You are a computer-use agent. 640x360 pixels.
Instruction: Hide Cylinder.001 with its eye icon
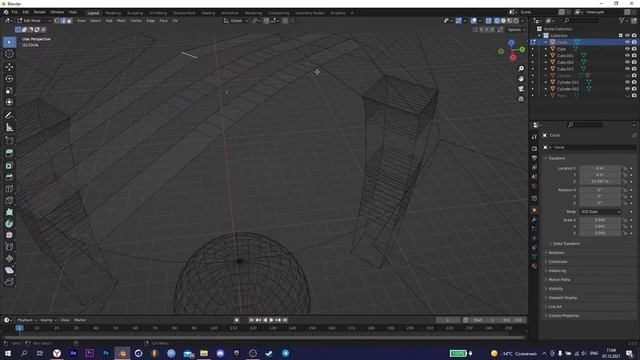tap(627, 82)
